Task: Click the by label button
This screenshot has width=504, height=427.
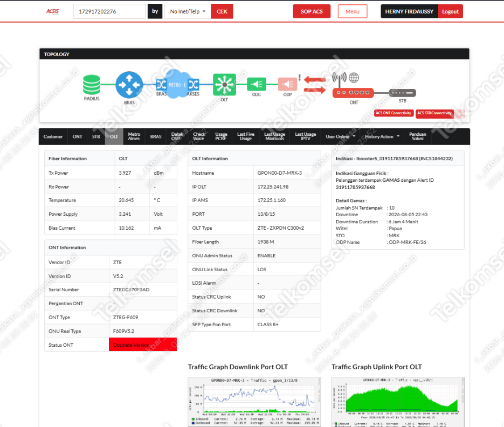Action: [x=155, y=11]
